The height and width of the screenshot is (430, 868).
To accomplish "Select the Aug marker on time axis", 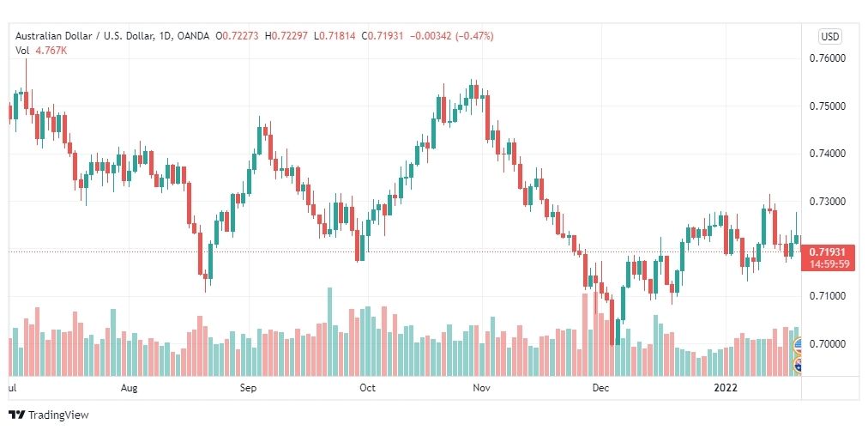I will (x=129, y=388).
